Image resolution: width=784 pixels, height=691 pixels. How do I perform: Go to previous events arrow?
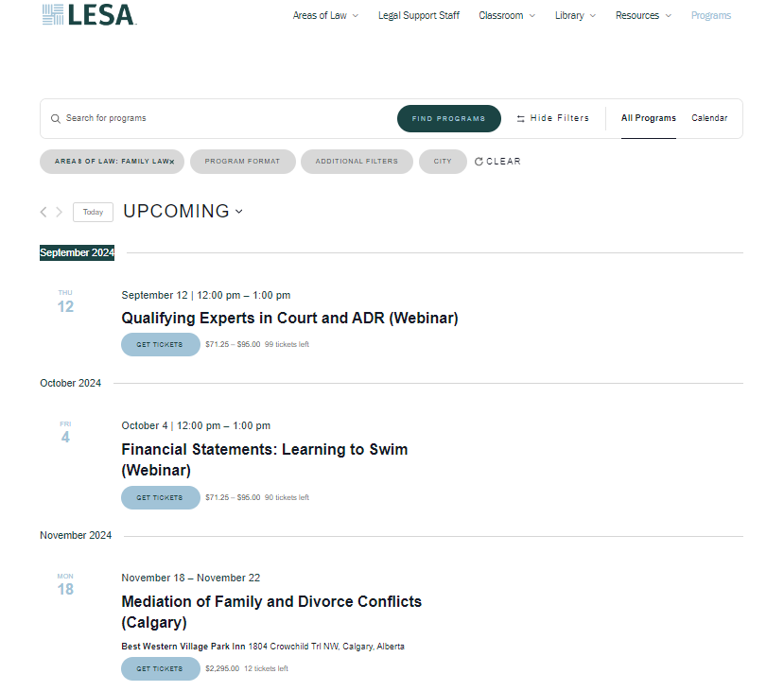pos(44,213)
